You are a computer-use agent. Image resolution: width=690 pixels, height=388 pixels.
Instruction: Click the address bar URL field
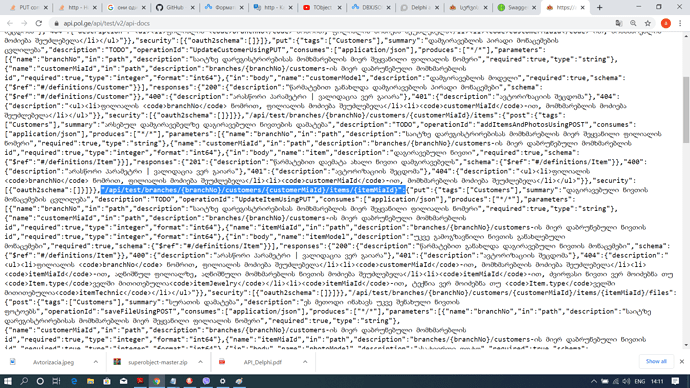tap(334, 23)
